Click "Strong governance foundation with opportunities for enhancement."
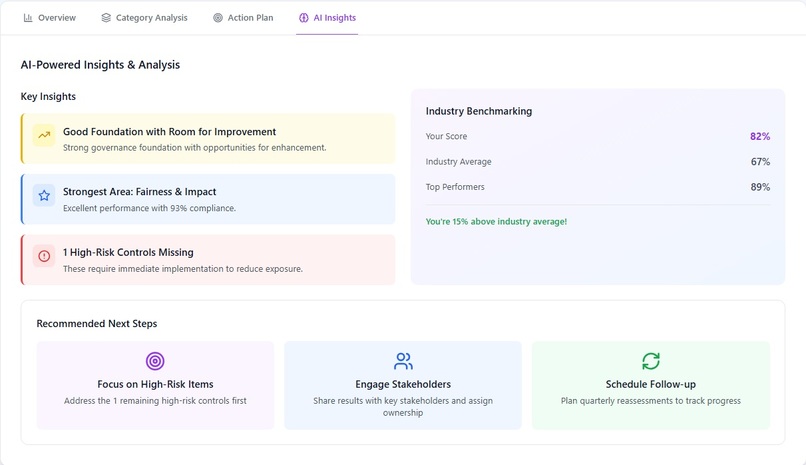The height and width of the screenshot is (465, 806). pyautogui.click(x=194, y=147)
